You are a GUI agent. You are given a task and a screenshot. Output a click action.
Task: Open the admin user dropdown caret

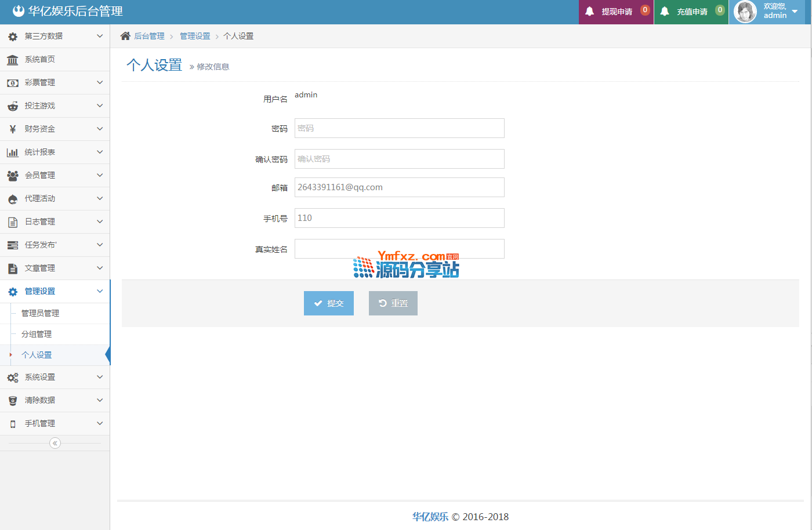point(795,12)
